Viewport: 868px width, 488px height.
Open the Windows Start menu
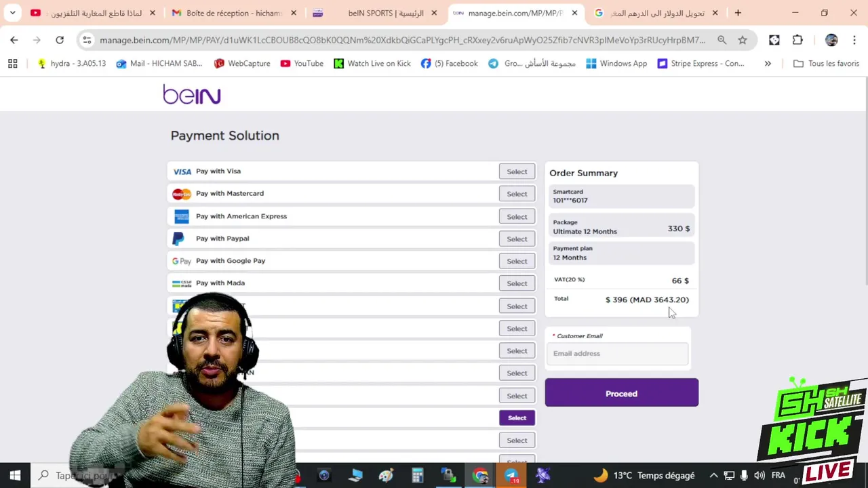[x=15, y=475]
